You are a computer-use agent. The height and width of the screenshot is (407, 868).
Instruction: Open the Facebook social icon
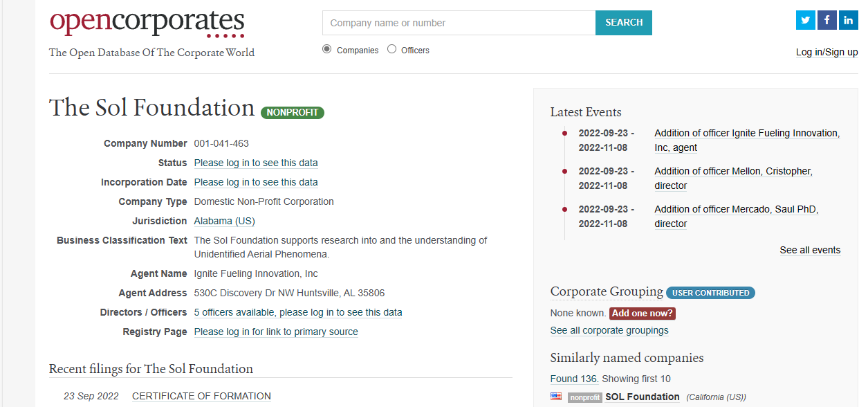coord(827,20)
